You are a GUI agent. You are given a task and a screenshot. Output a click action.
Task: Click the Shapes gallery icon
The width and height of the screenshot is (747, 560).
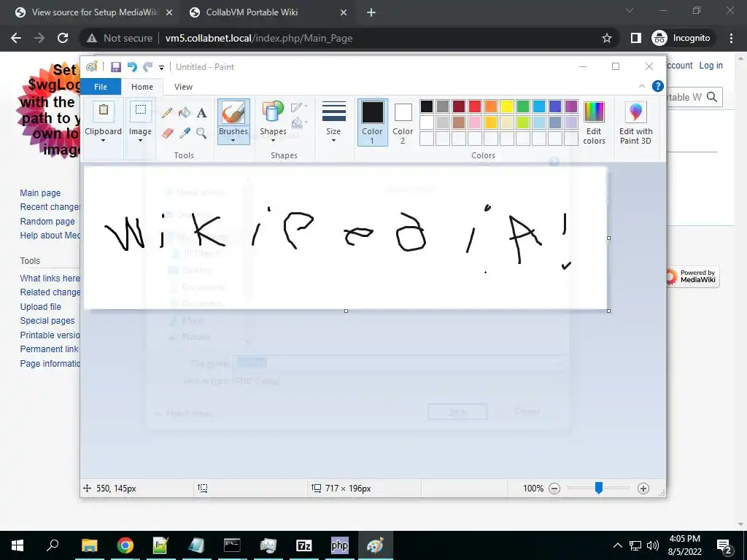coord(273,112)
